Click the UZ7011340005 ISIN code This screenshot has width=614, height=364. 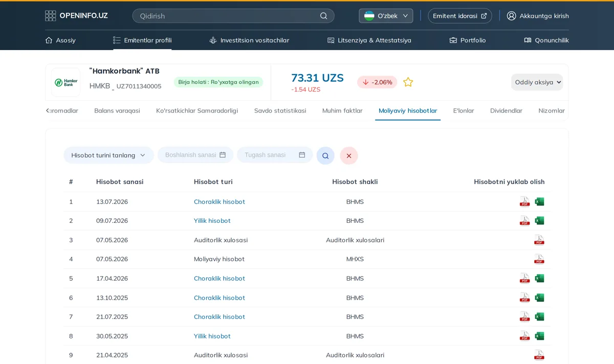pos(139,86)
